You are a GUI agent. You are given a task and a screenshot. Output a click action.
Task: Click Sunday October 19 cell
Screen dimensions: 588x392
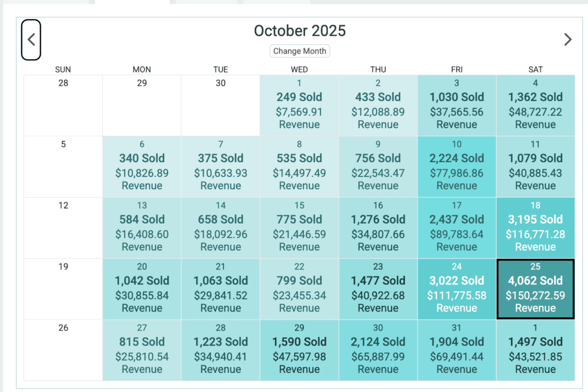(x=63, y=289)
